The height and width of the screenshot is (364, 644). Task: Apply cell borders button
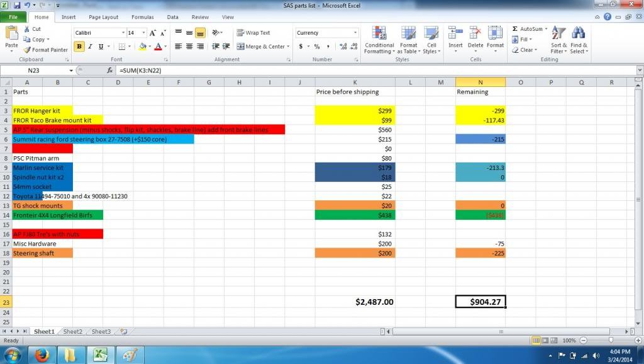pos(121,47)
